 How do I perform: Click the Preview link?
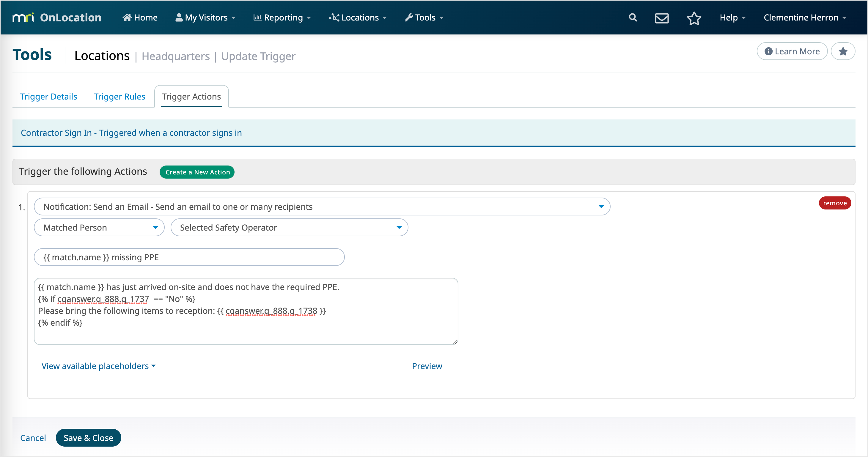click(x=427, y=366)
